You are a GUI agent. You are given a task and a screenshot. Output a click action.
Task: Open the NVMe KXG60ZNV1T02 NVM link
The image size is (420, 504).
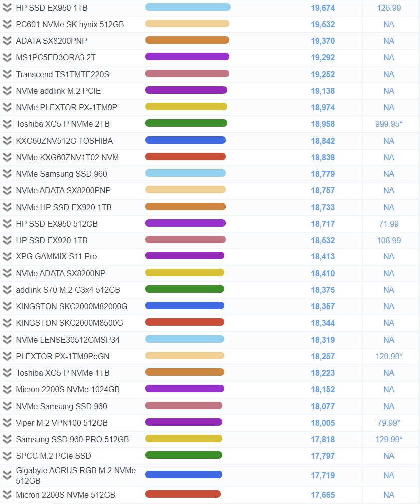67,157
